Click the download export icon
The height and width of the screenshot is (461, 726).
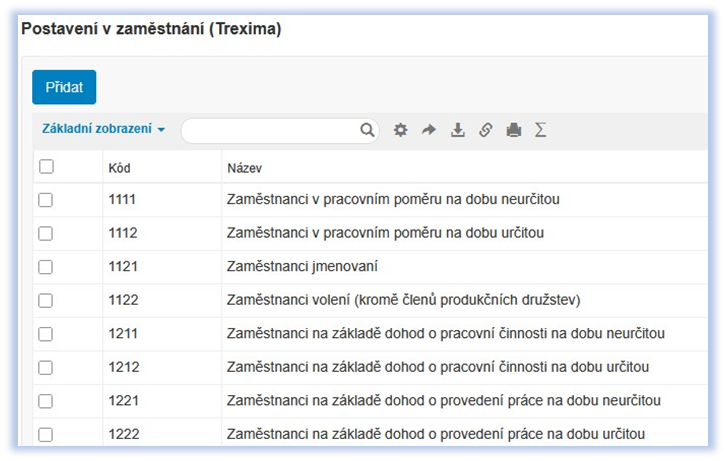[458, 130]
